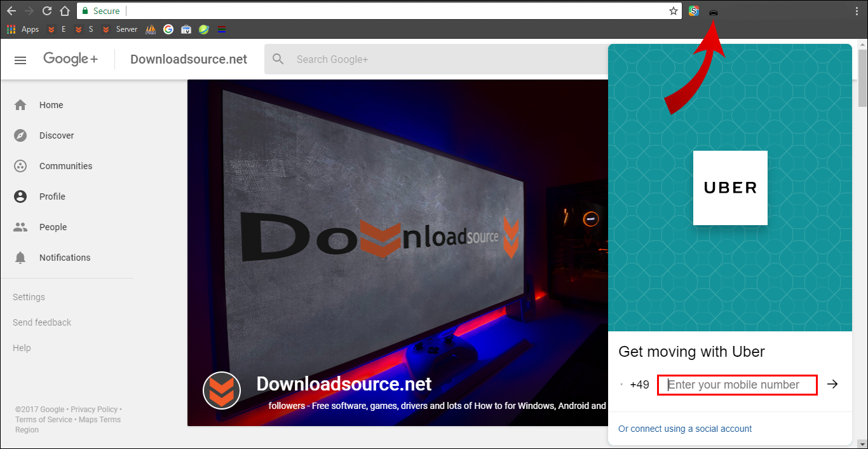868x449 pixels.
Task: Reload the page with the refresh icon
Action: click(x=46, y=11)
